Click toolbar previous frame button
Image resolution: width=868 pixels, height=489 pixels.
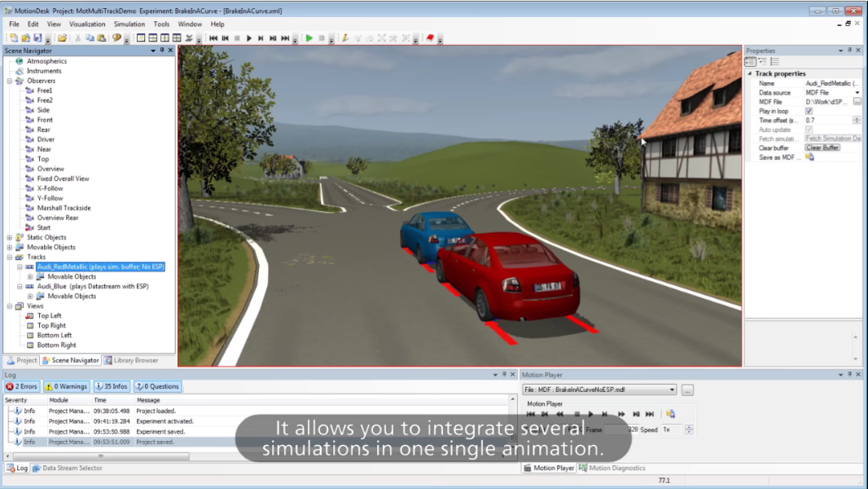pos(226,38)
